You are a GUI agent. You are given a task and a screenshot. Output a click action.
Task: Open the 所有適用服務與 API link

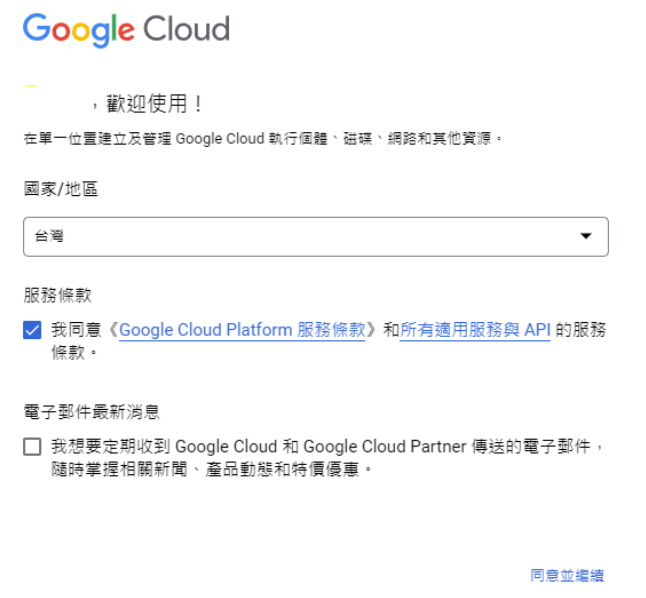pos(475,330)
